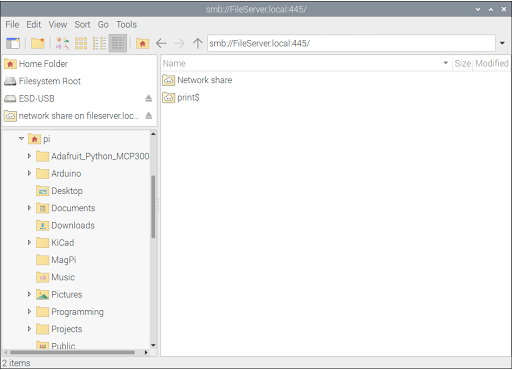512x370 pixels.
Task: Open the print$ share folder
Action: (x=181, y=97)
